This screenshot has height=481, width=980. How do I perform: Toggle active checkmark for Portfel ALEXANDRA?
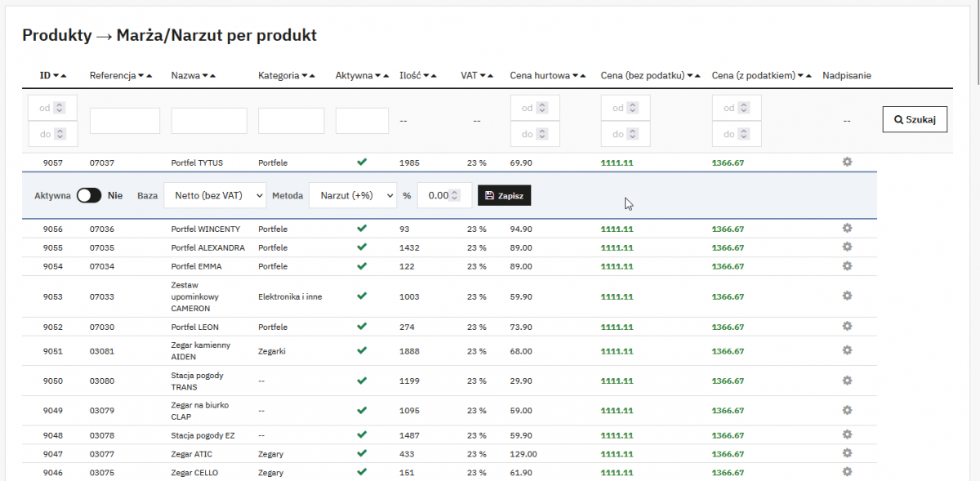(362, 247)
